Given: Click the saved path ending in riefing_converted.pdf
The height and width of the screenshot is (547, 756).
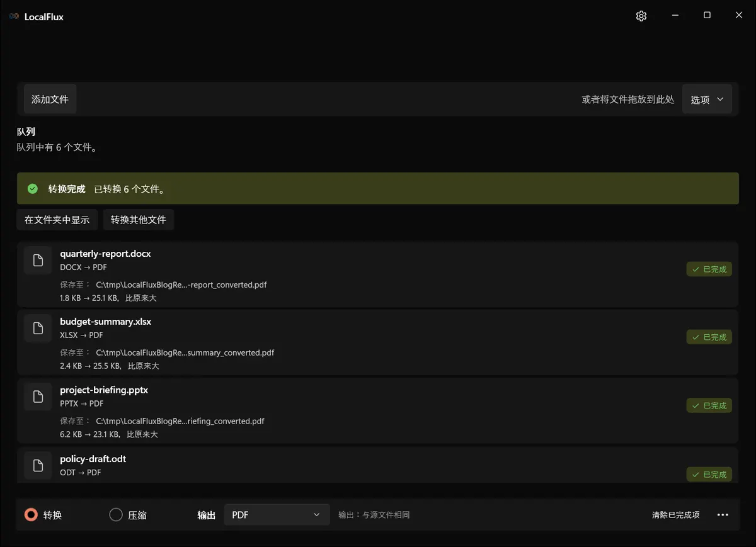Looking at the screenshot, I should click(x=180, y=420).
